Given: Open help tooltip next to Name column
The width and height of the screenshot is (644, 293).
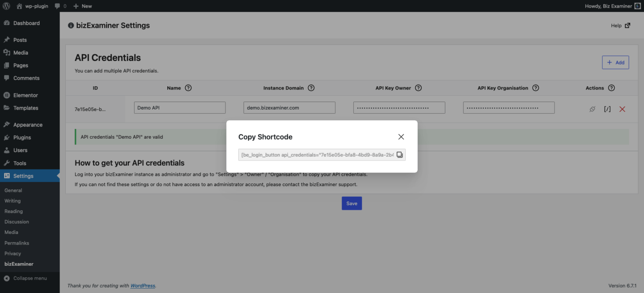Looking at the screenshot, I should 188,88.
